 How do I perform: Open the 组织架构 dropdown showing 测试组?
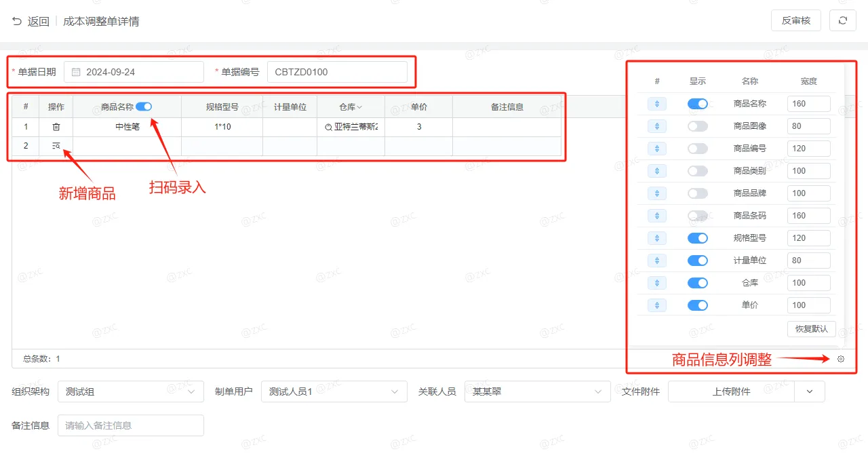click(131, 392)
